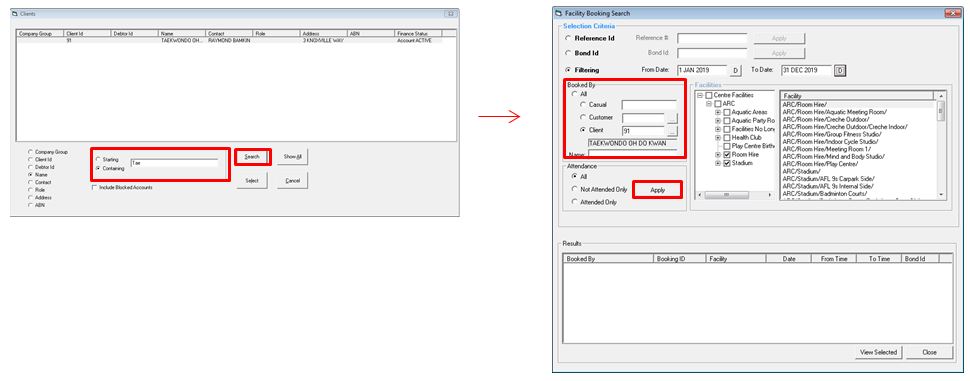Click the View Selected button

pyautogui.click(x=878, y=352)
